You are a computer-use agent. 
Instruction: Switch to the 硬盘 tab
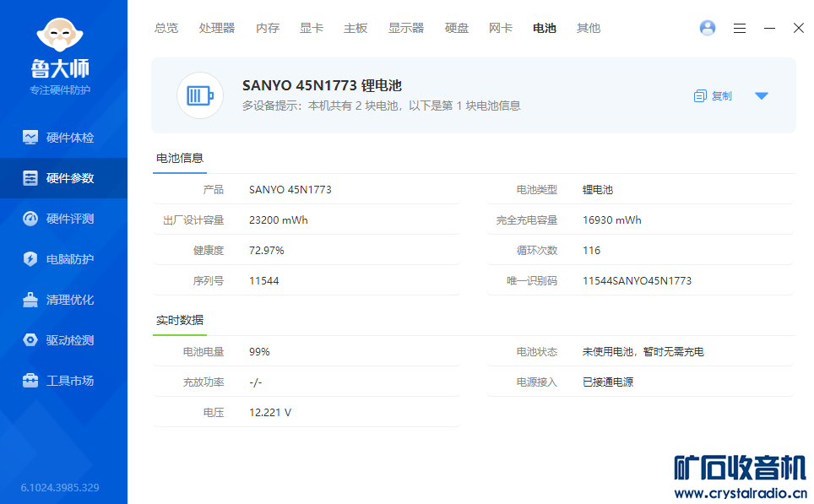pos(457,28)
